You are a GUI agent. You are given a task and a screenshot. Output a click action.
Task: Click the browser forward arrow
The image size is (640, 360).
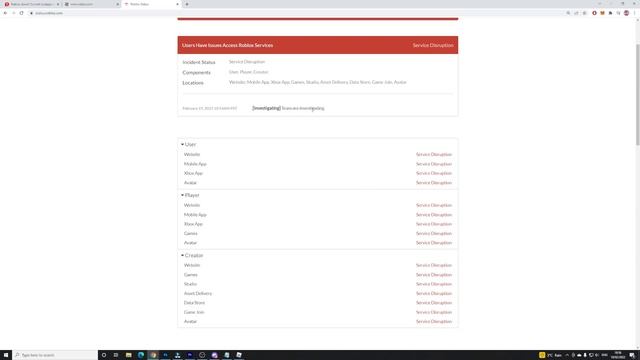coord(13,13)
